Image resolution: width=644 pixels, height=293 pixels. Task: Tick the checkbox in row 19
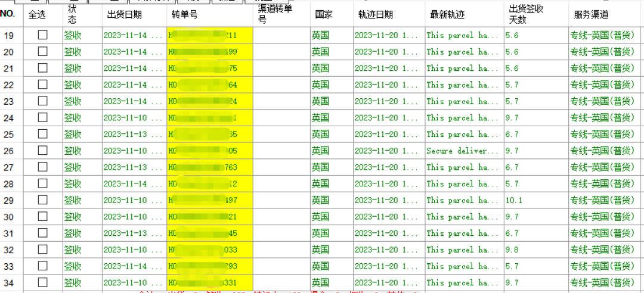pos(43,35)
